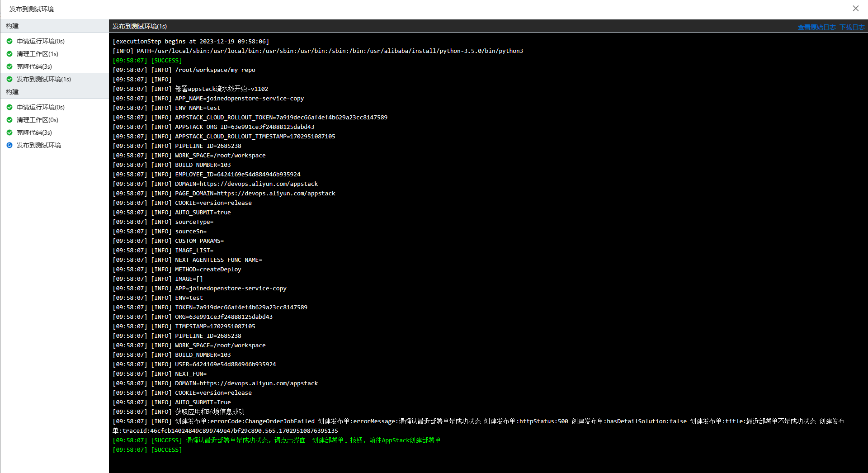Click the AUTO_SUBMIT=true log line

172,212
